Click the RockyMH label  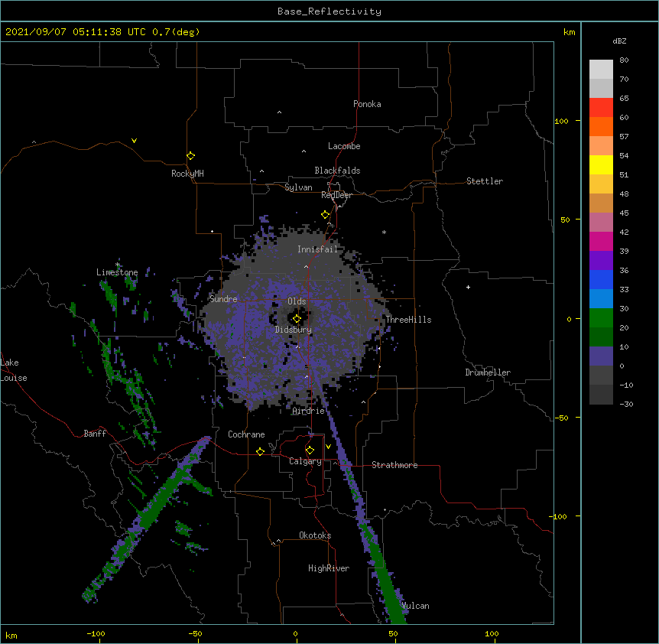click(187, 174)
